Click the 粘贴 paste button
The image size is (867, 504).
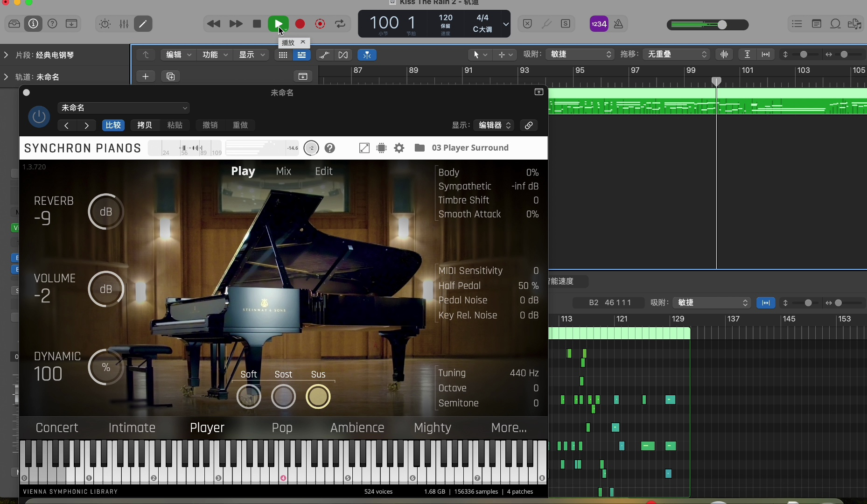point(175,125)
